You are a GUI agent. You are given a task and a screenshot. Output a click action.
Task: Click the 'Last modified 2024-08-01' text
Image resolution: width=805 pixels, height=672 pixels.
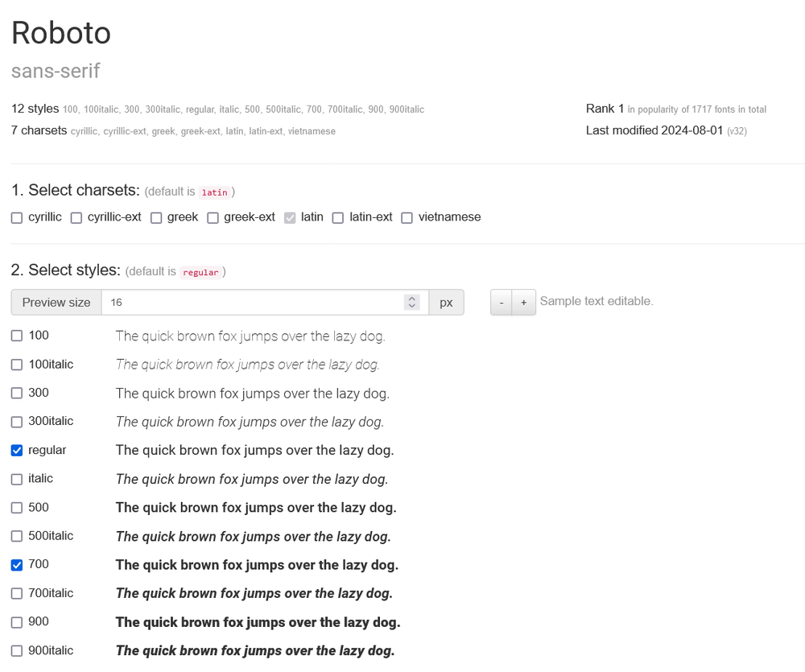(x=654, y=130)
